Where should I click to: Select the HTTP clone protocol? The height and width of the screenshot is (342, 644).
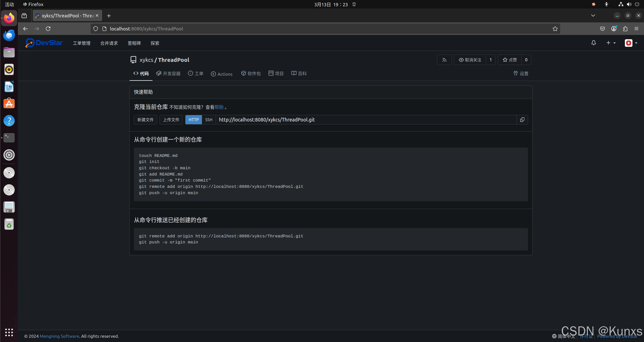tap(193, 120)
